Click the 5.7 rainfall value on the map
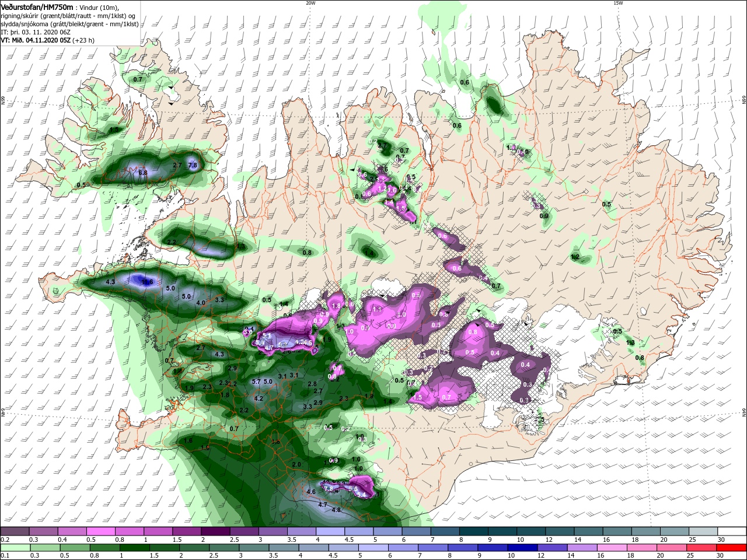The width and height of the screenshot is (747, 560). tap(256, 381)
